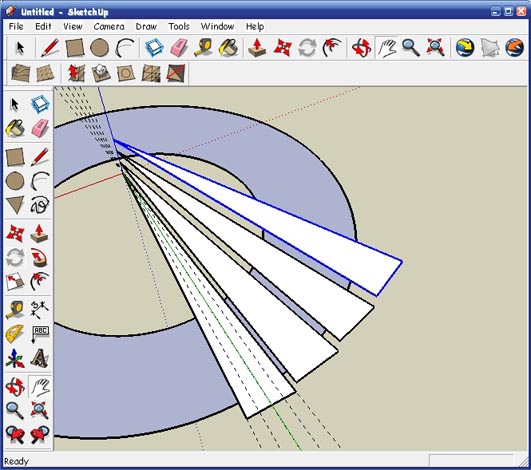
Task: Select the Freehand scribble tool
Action: (40, 205)
